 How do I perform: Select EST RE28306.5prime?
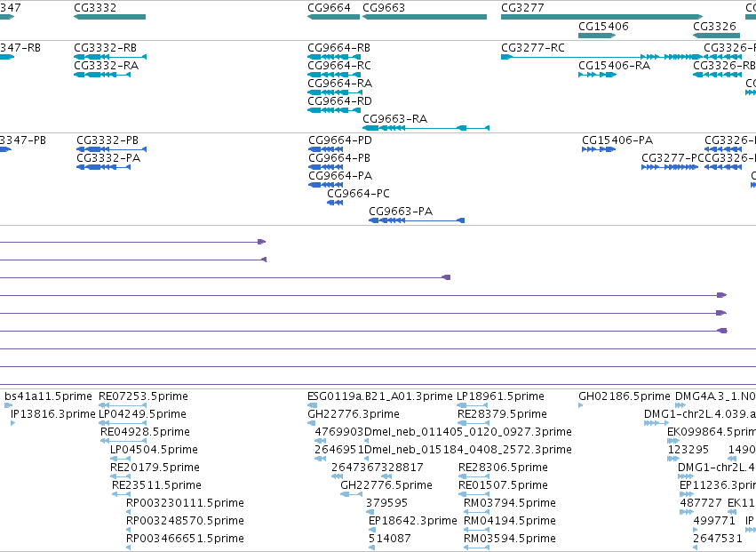coord(474,476)
